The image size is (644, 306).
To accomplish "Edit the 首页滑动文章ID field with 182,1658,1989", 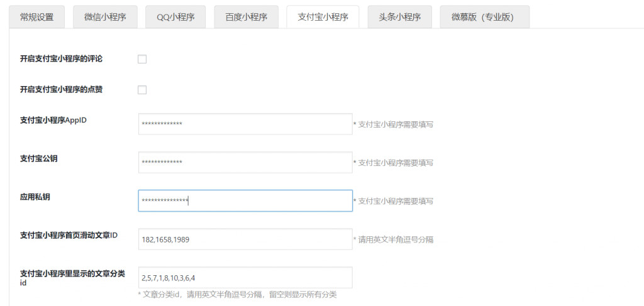I will [245, 239].
